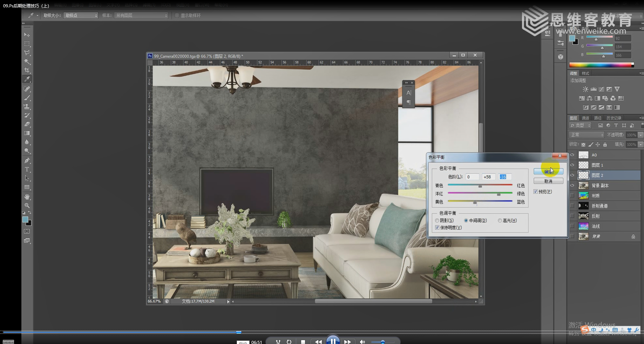
Task: Add a Levels adjustment
Action: (x=594, y=89)
